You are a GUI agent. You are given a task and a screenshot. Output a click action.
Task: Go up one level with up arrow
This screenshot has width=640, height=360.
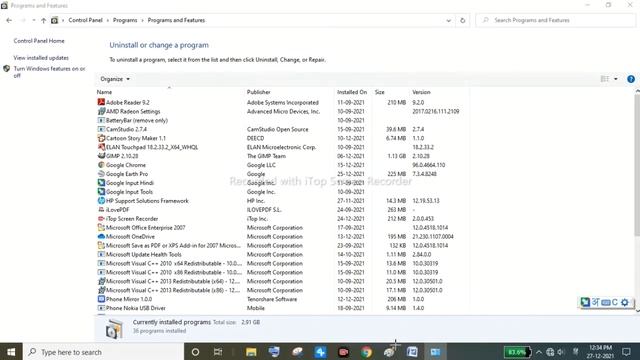click(x=43, y=20)
